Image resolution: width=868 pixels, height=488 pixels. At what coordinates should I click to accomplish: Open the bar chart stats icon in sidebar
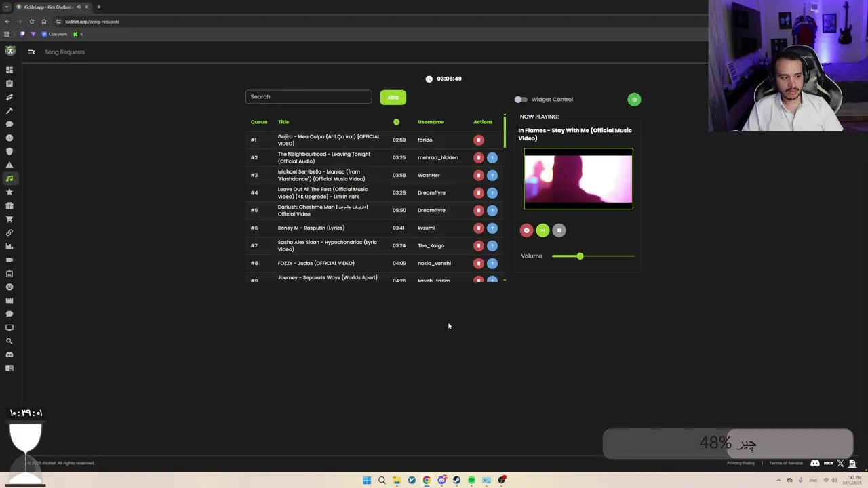[9, 246]
